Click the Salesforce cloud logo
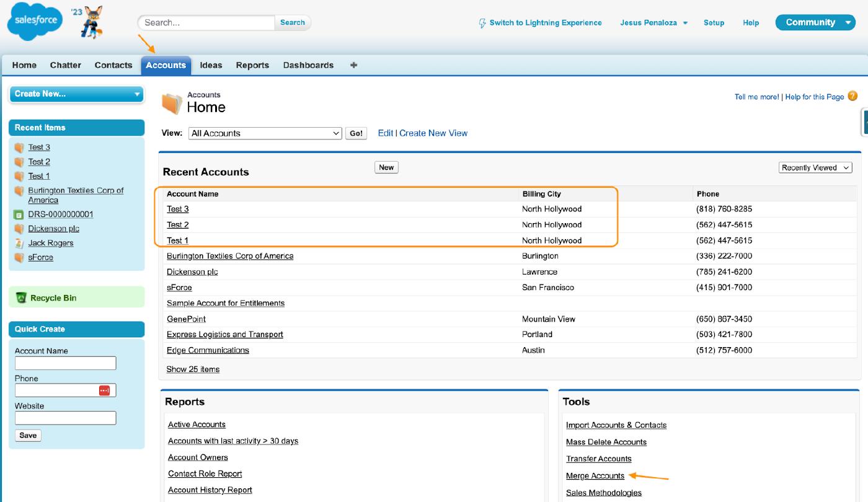The height and width of the screenshot is (502, 868). click(x=35, y=22)
